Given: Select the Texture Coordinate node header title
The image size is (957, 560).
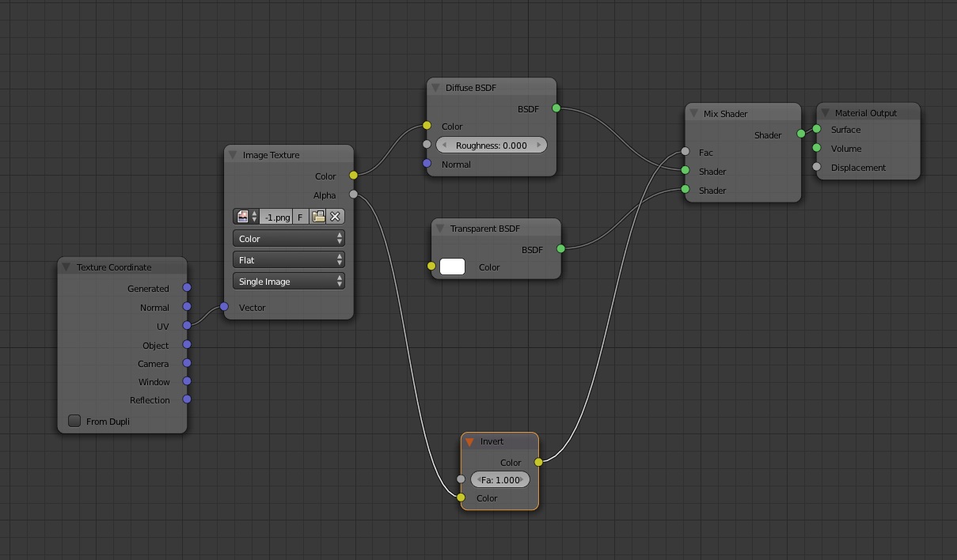Looking at the screenshot, I should point(114,267).
